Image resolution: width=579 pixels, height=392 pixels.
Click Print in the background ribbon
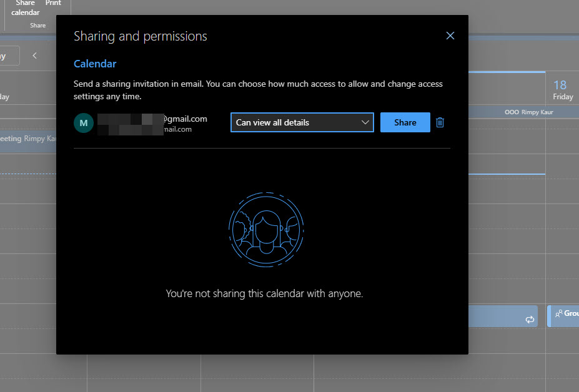point(53,3)
